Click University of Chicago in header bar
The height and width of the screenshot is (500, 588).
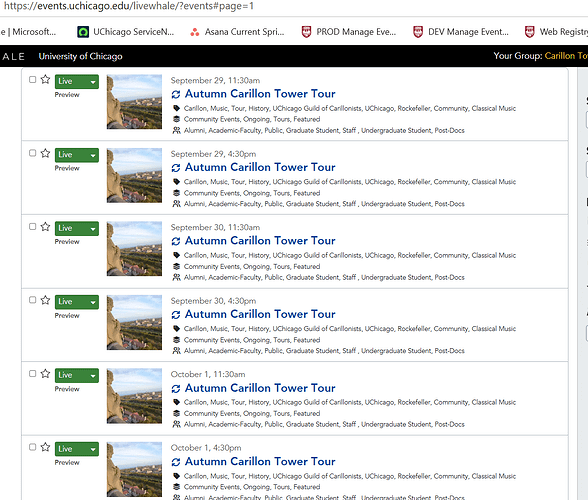[81, 56]
